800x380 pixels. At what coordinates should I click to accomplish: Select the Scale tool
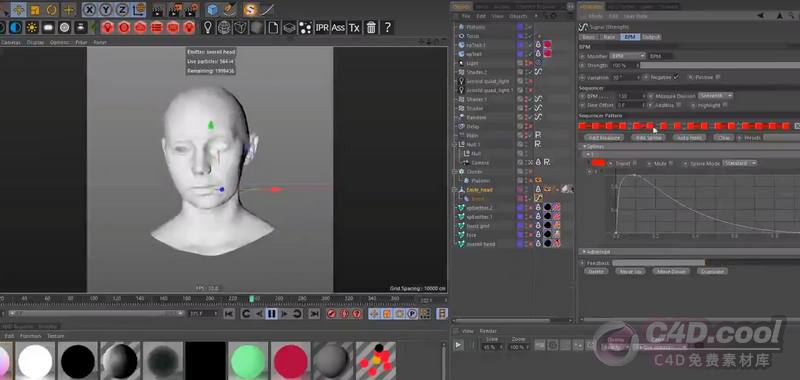click(35, 9)
